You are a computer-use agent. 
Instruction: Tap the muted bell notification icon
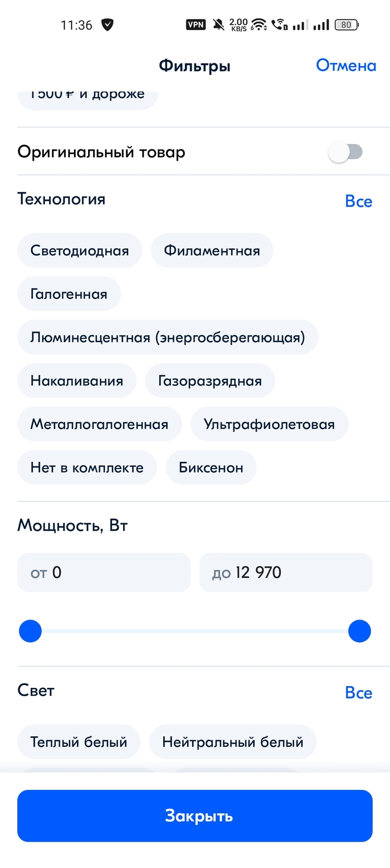[218, 25]
